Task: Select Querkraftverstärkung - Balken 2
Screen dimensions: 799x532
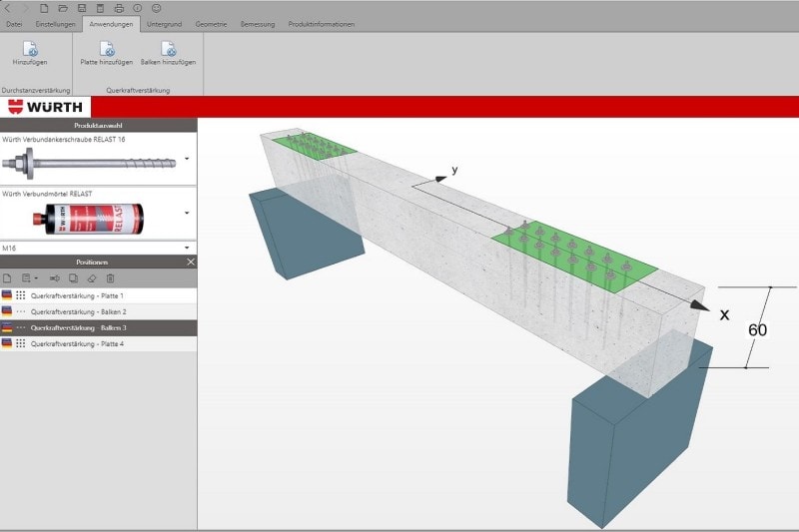Action: 98,311
